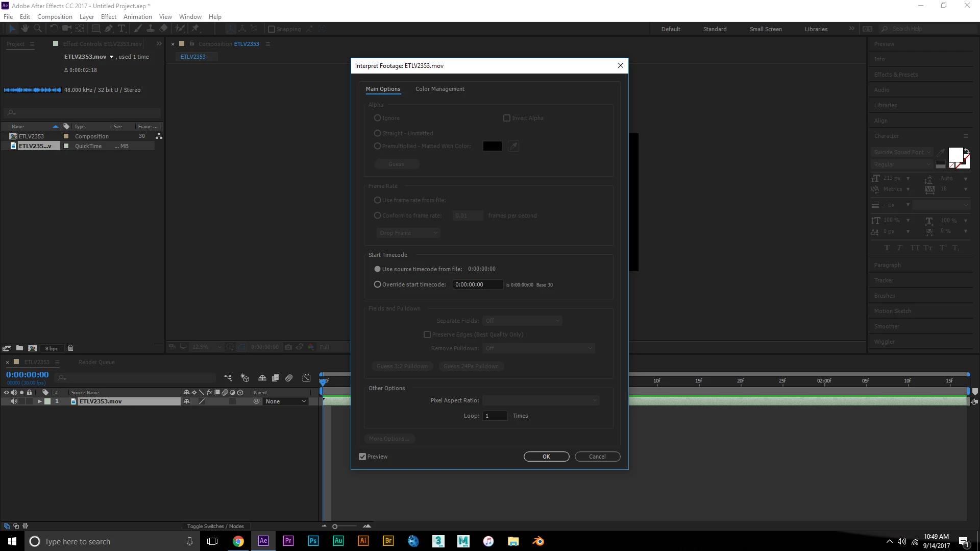Click the More Options button
980x551 pixels.
coord(389,439)
